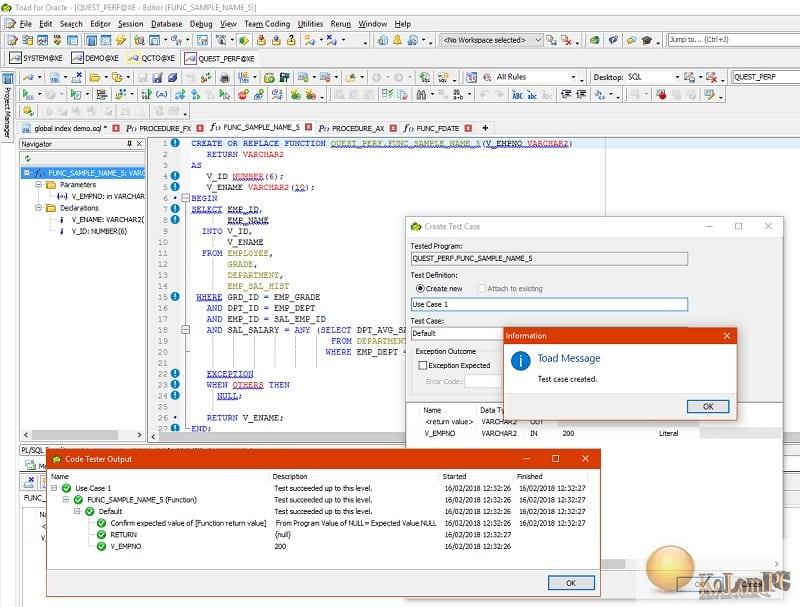Screen dimensions: 800x607
Task: Select the 'Create new' radio button
Action: pyautogui.click(x=420, y=289)
